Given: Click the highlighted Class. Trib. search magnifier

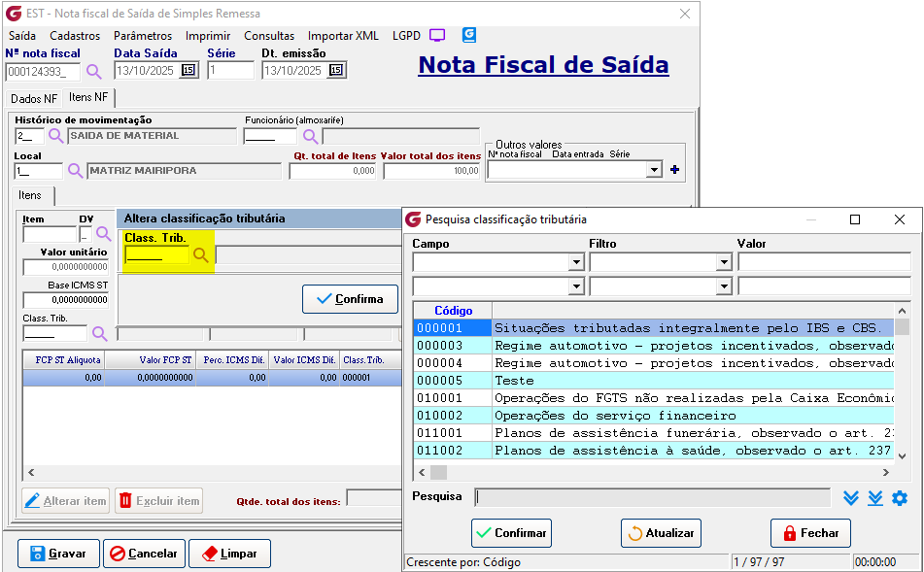Looking at the screenshot, I should 201,255.
